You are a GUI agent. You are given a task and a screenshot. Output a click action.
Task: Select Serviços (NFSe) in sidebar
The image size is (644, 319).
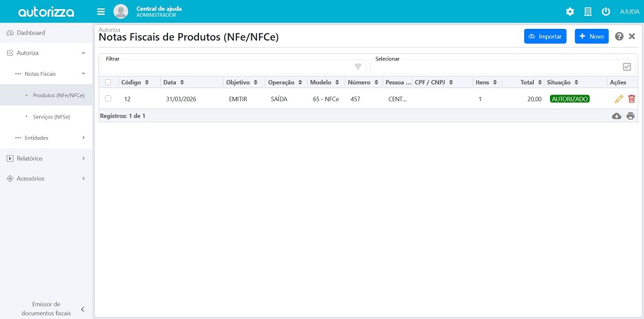tap(52, 117)
